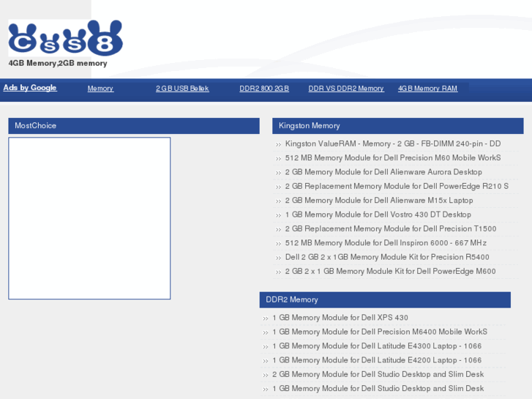
Task: Click arrow bullet beside Kingston ValueRAM item
Action: pos(278,145)
